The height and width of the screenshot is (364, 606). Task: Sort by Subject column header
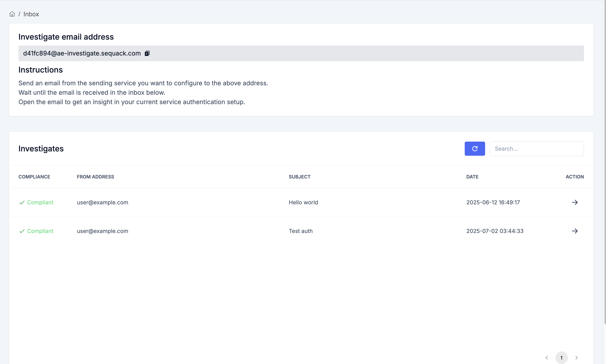pos(299,177)
